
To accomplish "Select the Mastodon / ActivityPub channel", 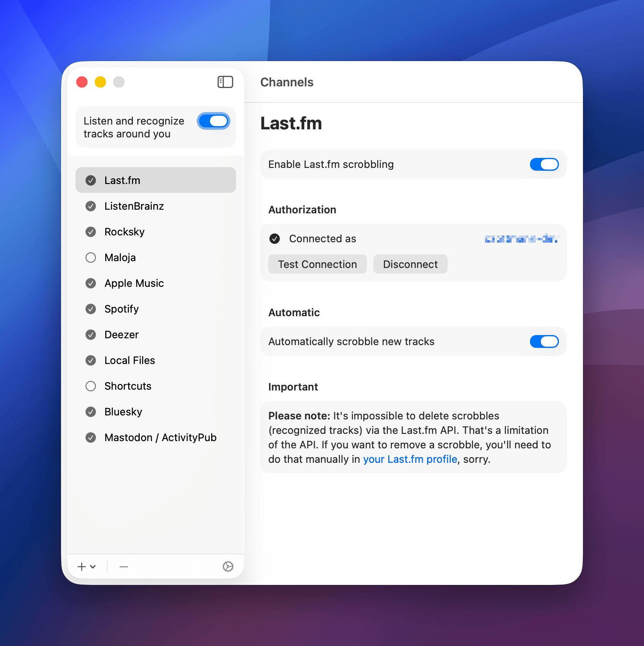I will (x=156, y=437).
